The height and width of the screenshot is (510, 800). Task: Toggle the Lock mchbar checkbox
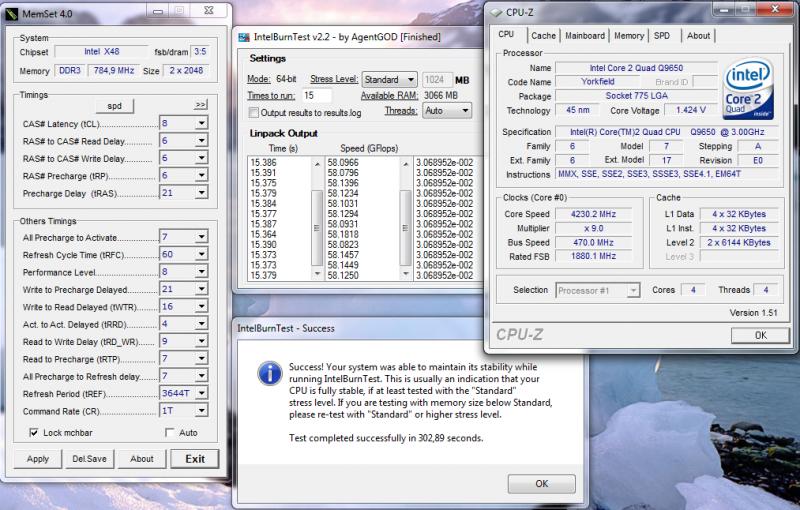[34, 432]
